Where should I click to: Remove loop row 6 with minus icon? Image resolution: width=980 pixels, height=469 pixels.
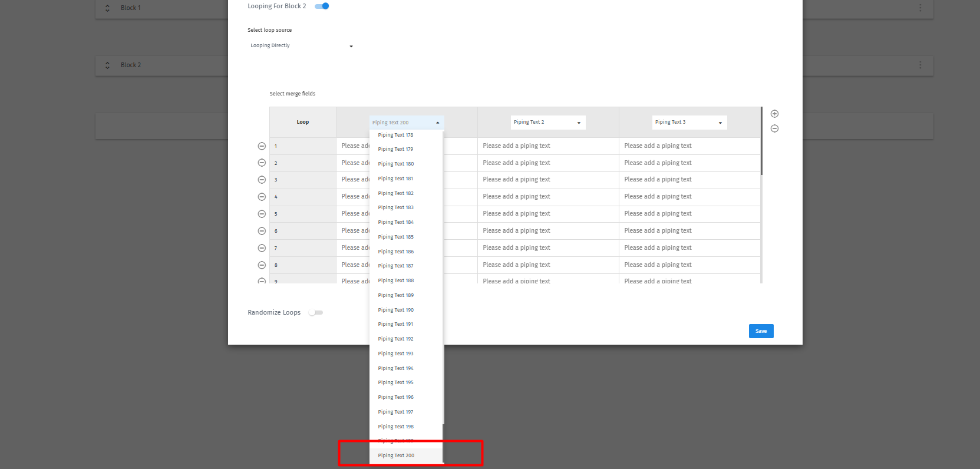click(x=262, y=231)
